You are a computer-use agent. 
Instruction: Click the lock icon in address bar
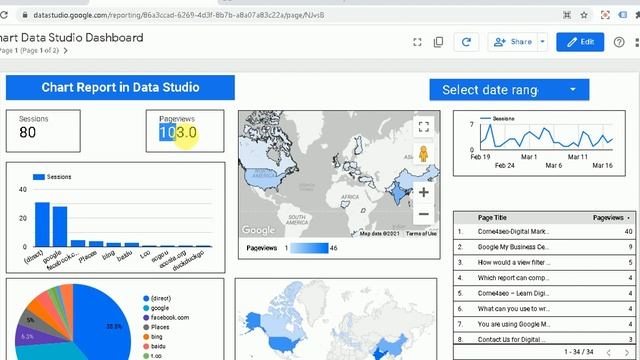pyautogui.click(x=25, y=15)
